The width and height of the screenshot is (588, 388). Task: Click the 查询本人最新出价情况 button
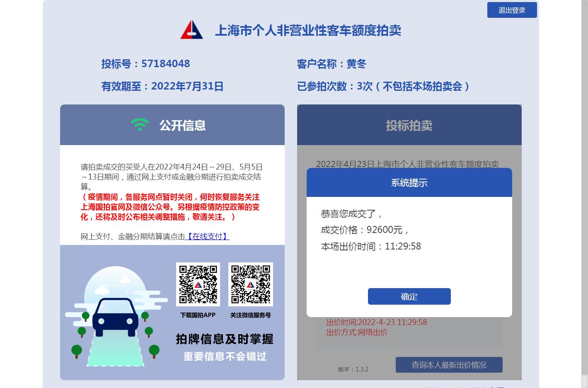point(449,365)
